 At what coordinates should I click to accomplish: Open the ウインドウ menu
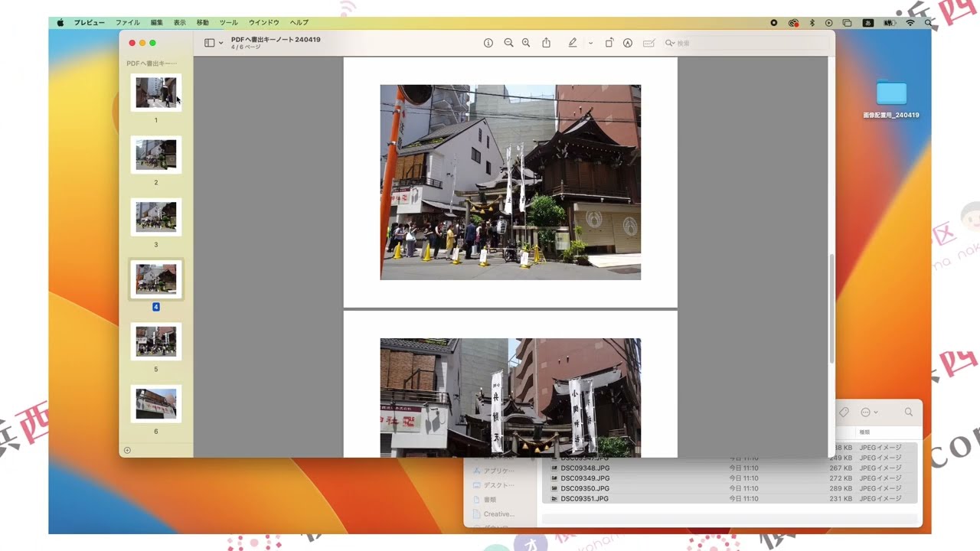[264, 23]
